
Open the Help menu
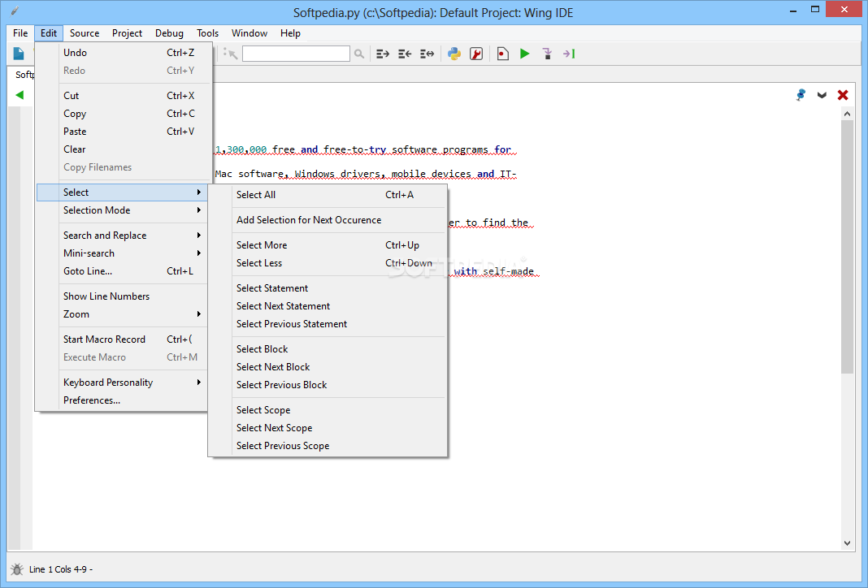pos(290,33)
